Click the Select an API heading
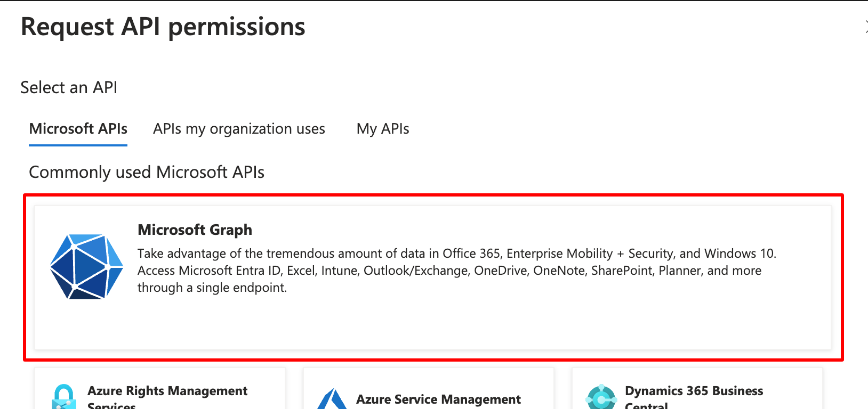The width and height of the screenshot is (868, 409). 69,87
